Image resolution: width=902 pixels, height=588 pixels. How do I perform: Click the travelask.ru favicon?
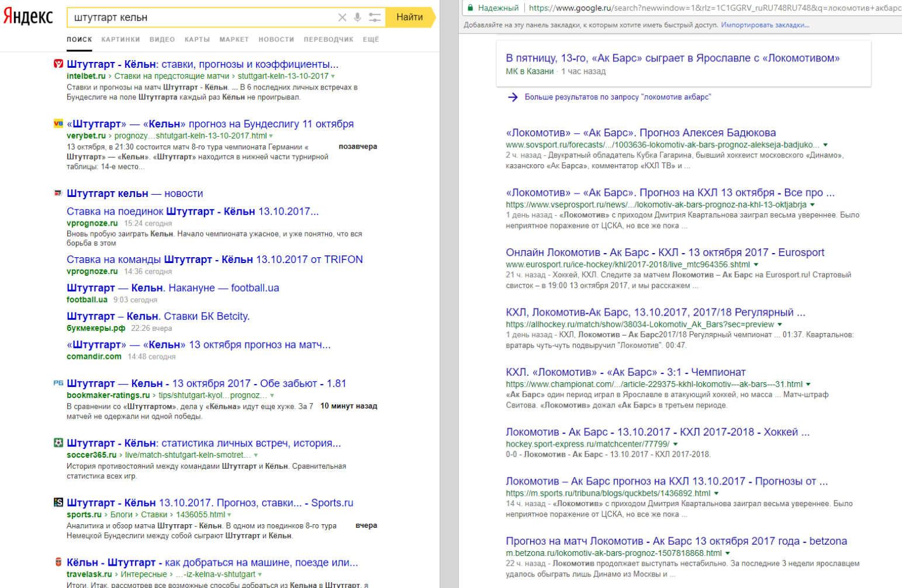[58, 562]
